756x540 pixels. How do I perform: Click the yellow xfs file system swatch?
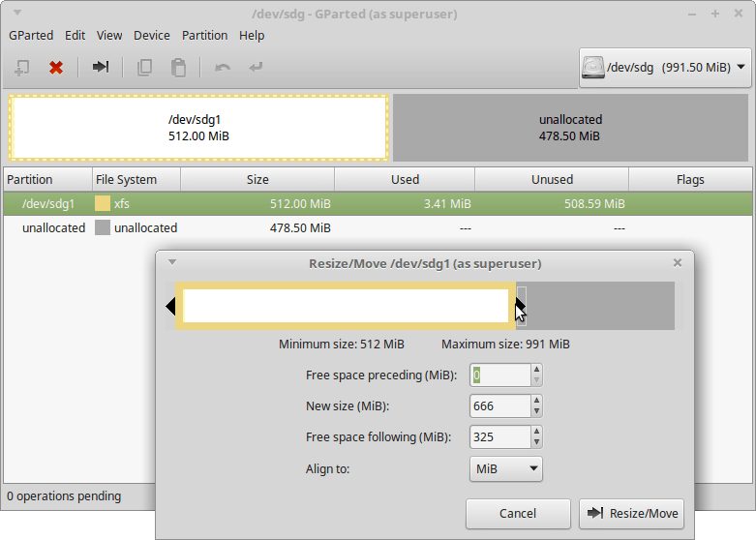pos(103,203)
